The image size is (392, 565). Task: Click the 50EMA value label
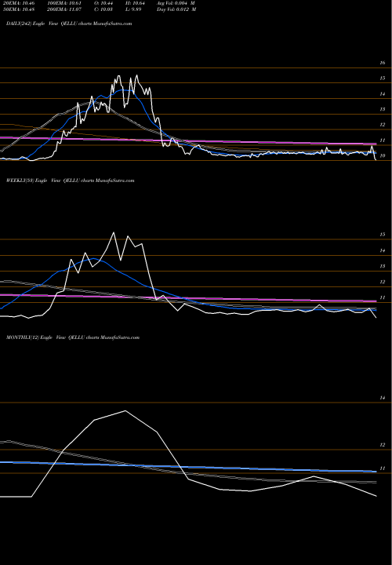pos(17,9)
